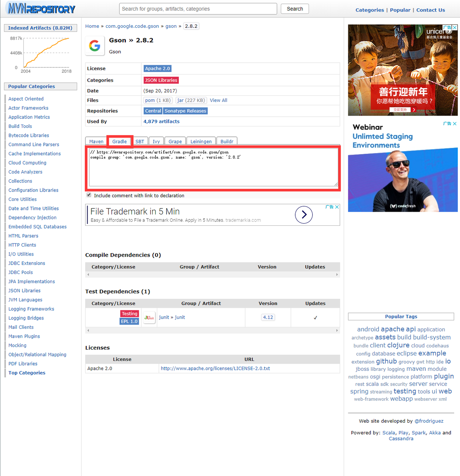Open HTTP Clients category
This screenshot has width=460, height=476.
[22, 245]
